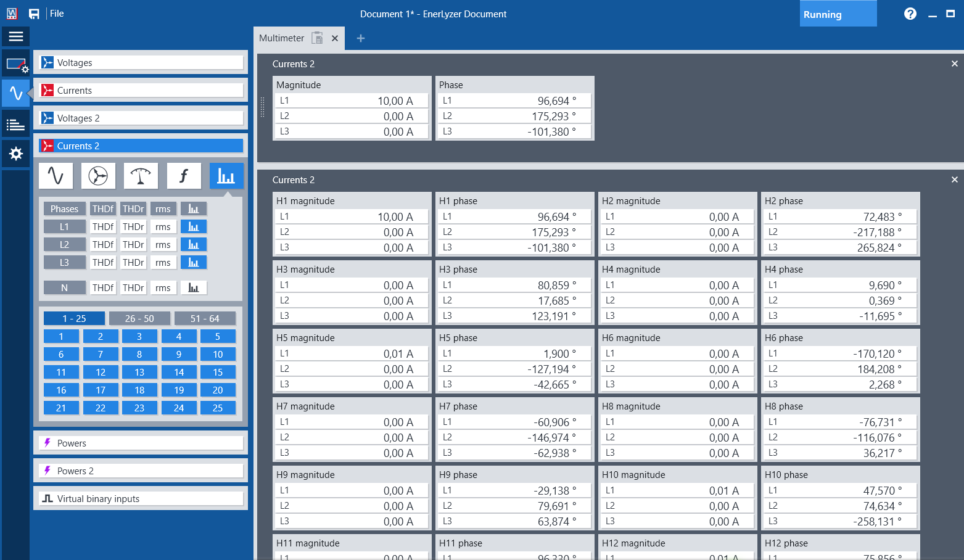Close the Multimeter tab
964x560 pixels.
coord(335,38)
